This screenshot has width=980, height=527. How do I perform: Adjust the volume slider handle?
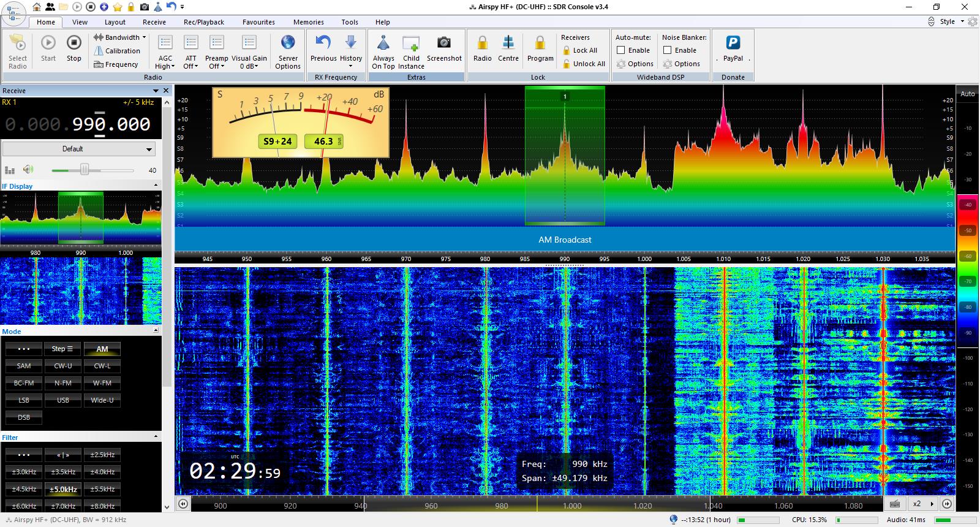85,170
